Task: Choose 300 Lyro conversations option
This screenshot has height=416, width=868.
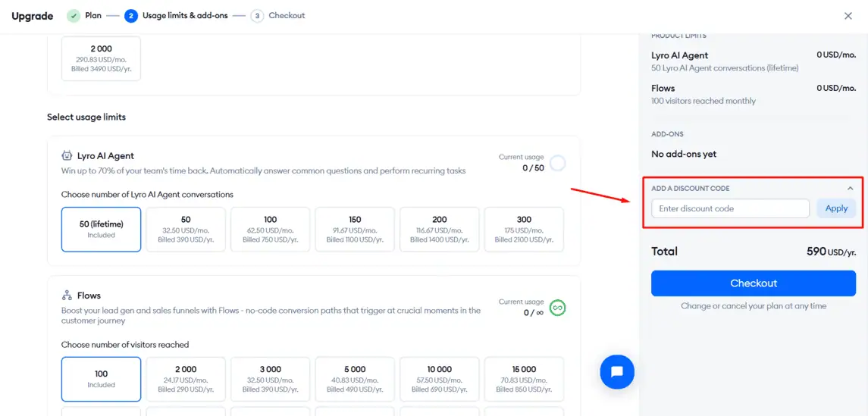Action: [x=524, y=230]
